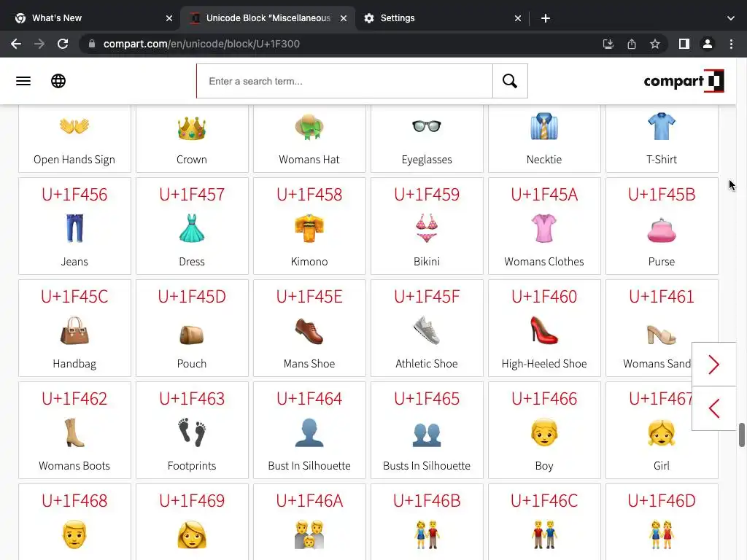The width and height of the screenshot is (747, 560).
Task: Reload the current page
Action: 63,44
